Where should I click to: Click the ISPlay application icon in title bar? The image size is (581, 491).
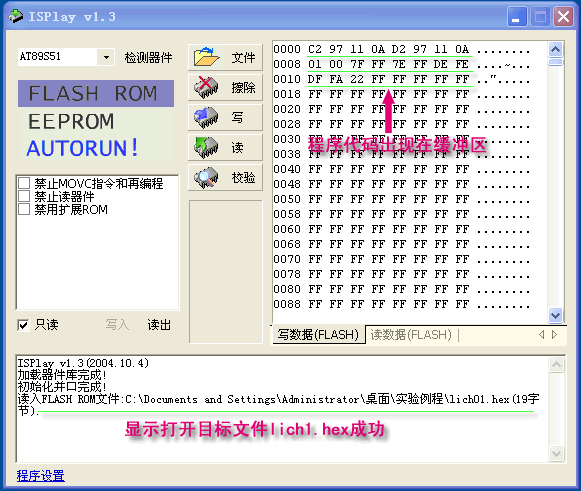(x=16, y=16)
